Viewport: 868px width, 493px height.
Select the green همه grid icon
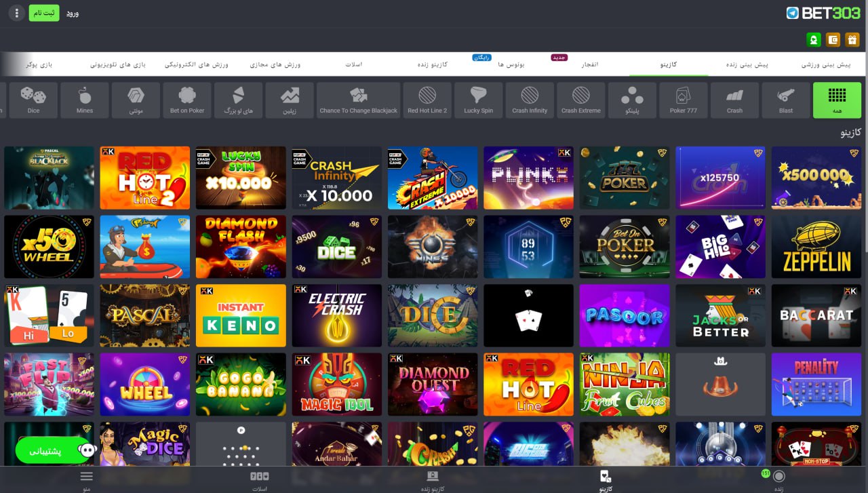pos(837,100)
